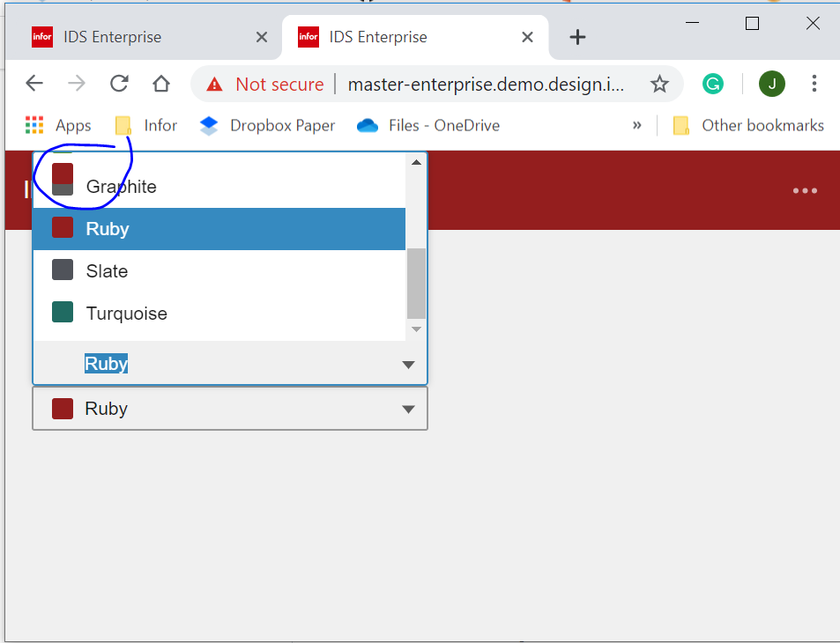Select the Graphite color option

point(219,187)
